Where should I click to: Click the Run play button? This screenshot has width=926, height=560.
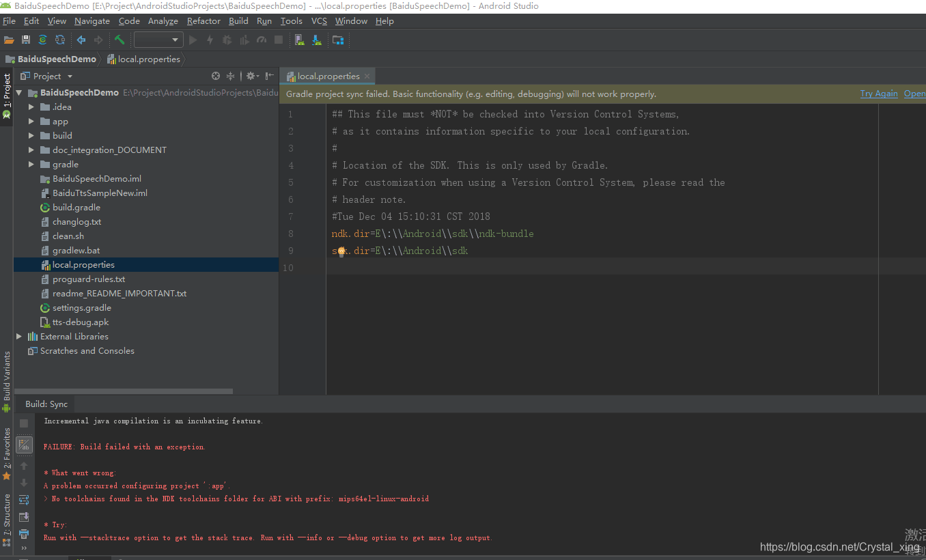pyautogui.click(x=193, y=40)
